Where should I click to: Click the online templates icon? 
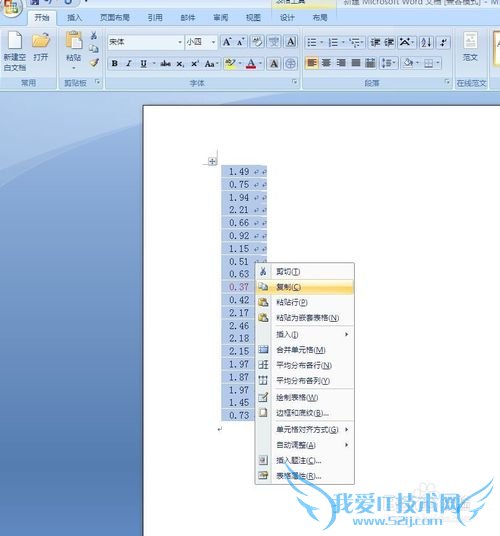(x=470, y=41)
